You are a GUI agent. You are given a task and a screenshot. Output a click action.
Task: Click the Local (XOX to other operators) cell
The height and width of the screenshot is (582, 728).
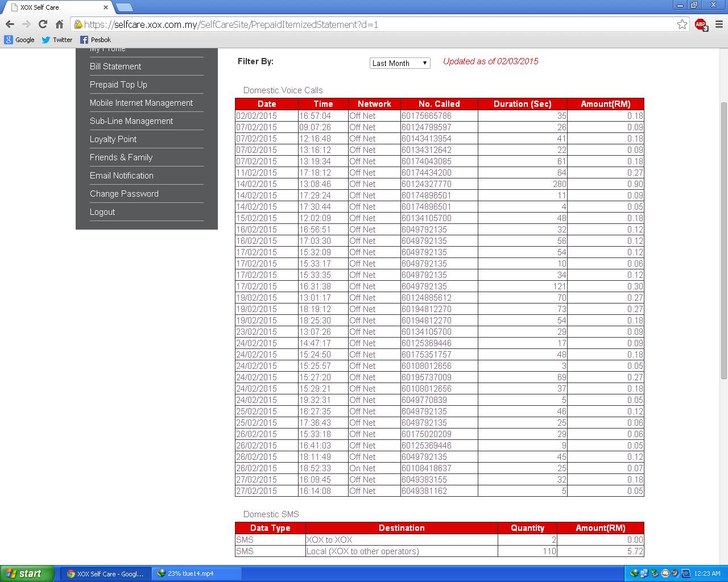tap(402, 551)
